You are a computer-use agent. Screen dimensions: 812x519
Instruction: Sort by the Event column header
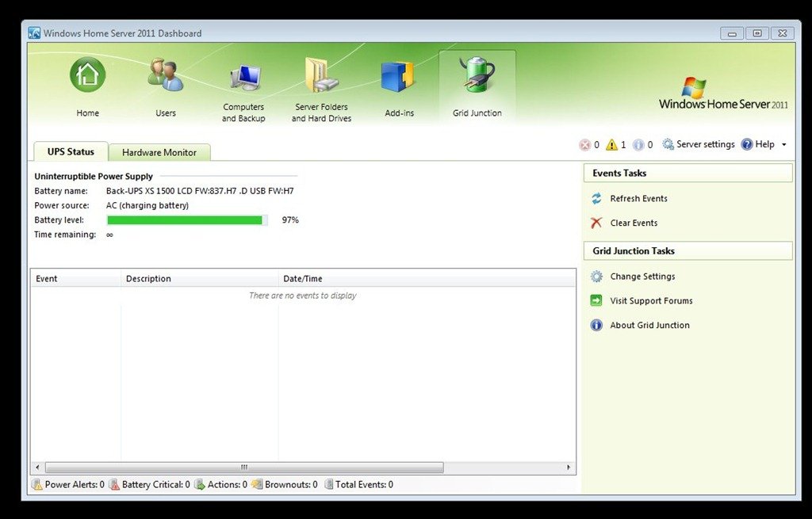75,278
